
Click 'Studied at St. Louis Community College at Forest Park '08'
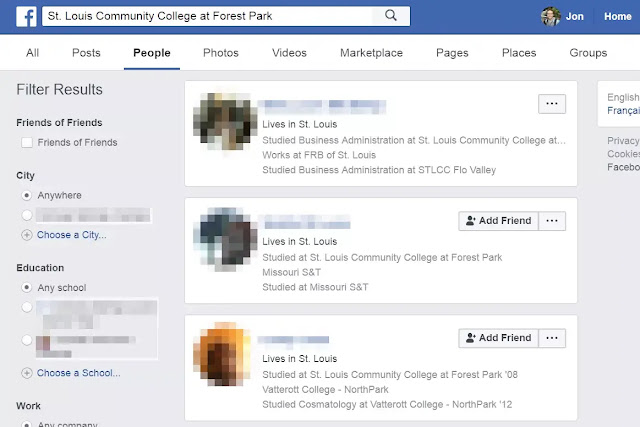[x=390, y=374]
